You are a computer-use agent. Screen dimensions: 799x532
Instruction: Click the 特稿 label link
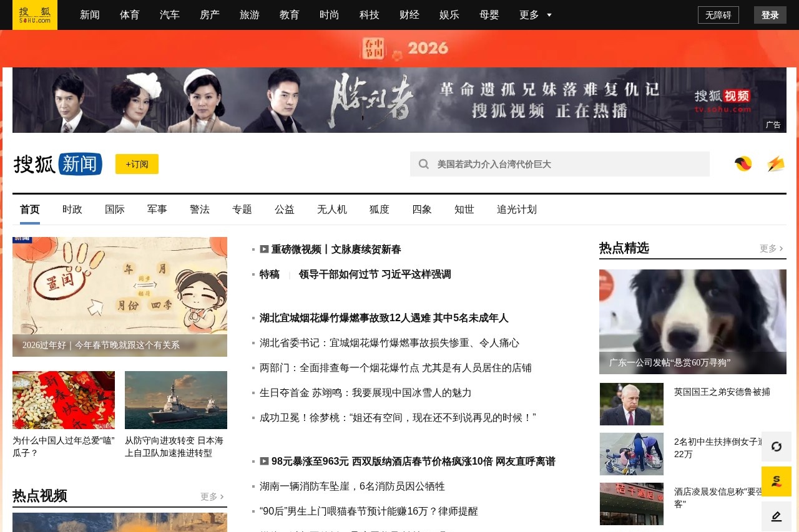click(270, 274)
